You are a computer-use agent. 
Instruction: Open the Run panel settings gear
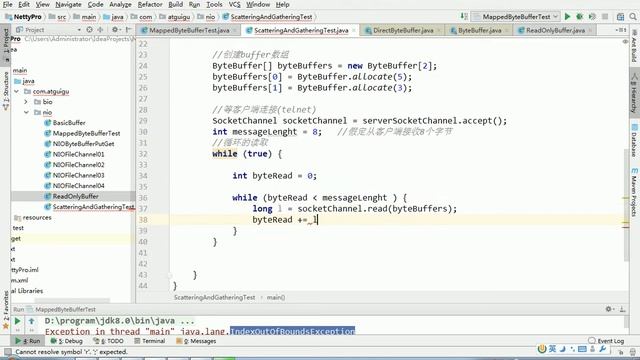click(x=609, y=309)
